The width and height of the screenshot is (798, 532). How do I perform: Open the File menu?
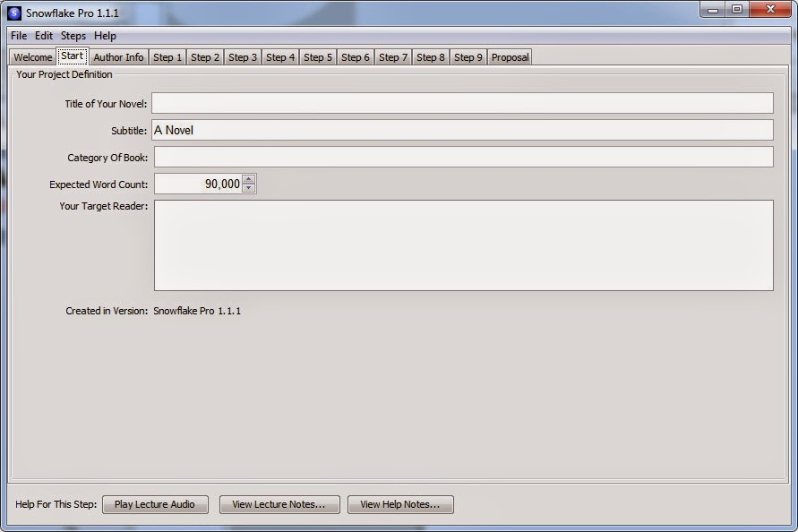19,36
